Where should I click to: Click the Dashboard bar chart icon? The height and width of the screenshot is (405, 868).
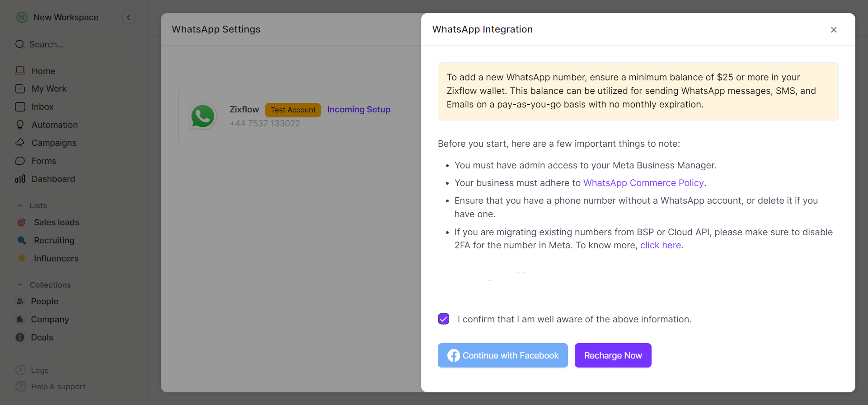coord(20,179)
